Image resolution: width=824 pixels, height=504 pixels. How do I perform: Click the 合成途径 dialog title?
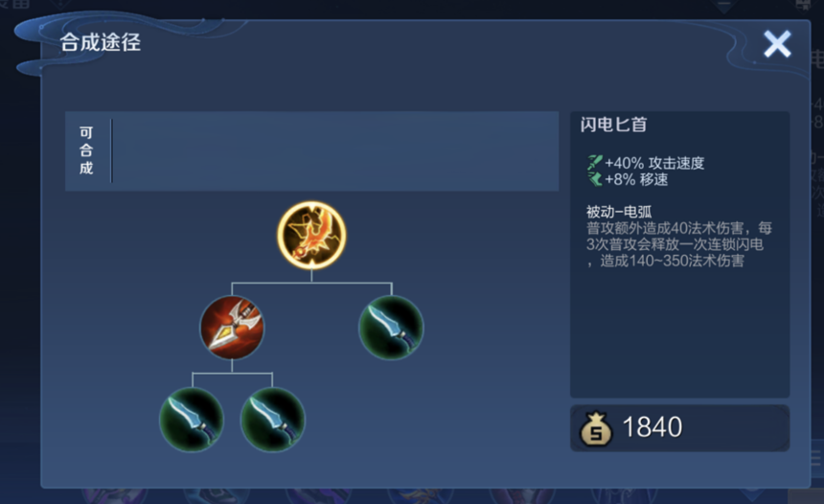pos(101,42)
